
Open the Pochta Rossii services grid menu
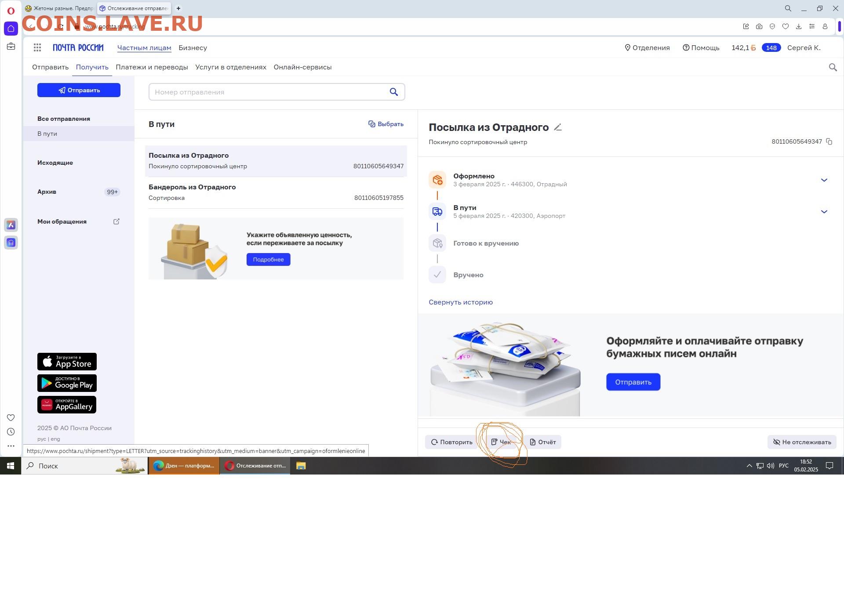[37, 47]
